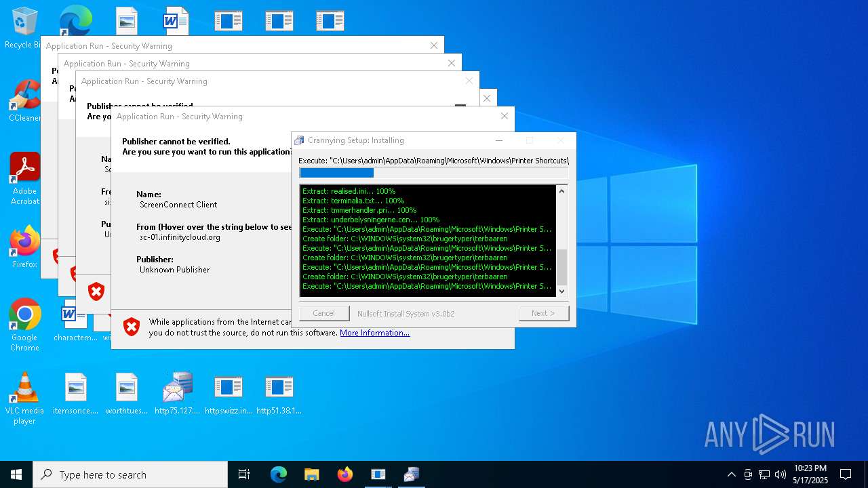Click the Cancel button in Crannying Setup
868x488 pixels.
[x=324, y=313]
